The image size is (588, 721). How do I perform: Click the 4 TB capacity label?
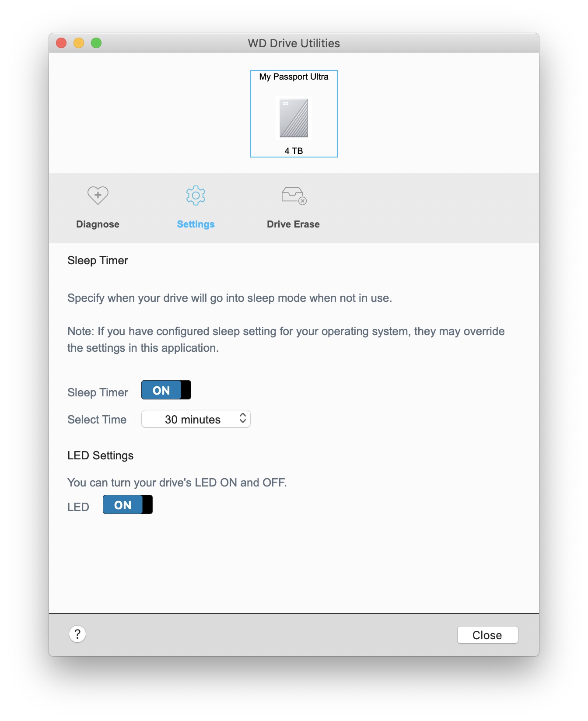(x=294, y=150)
